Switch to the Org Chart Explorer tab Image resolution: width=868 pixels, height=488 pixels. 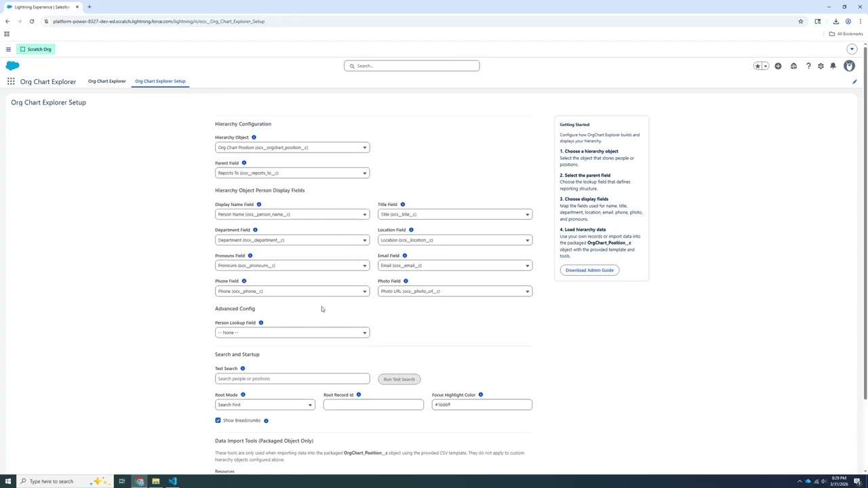tap(106, 81)
